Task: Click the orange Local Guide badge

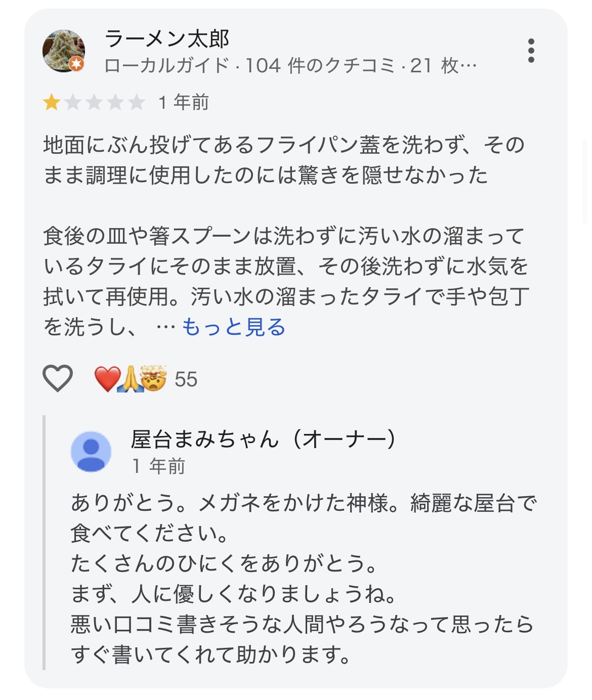Action: click(76, 64)
